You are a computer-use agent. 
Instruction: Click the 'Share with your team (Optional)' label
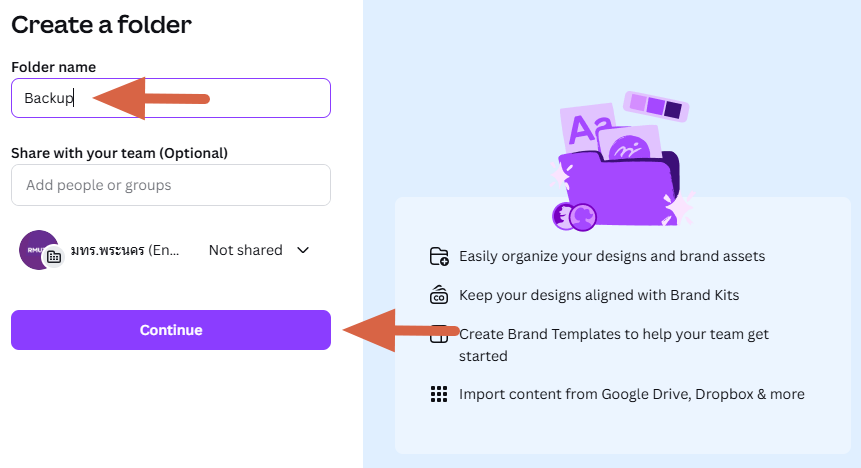[x=120, y=153]
